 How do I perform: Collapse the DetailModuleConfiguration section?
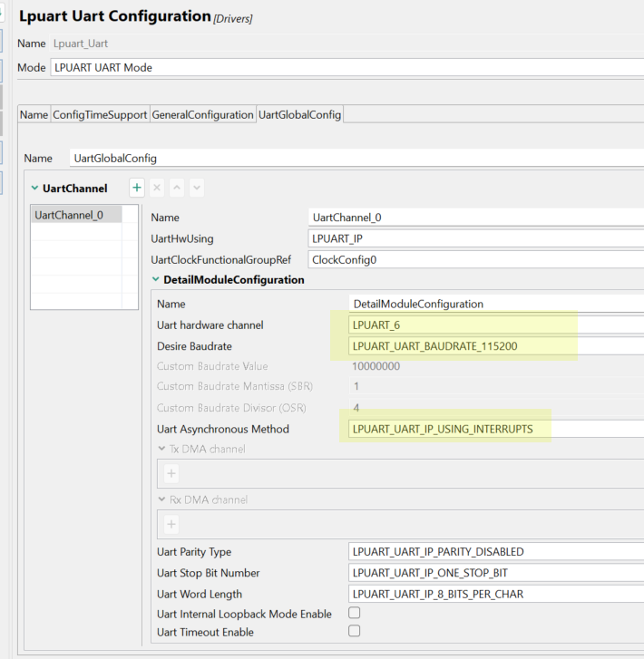coord(156,280)
